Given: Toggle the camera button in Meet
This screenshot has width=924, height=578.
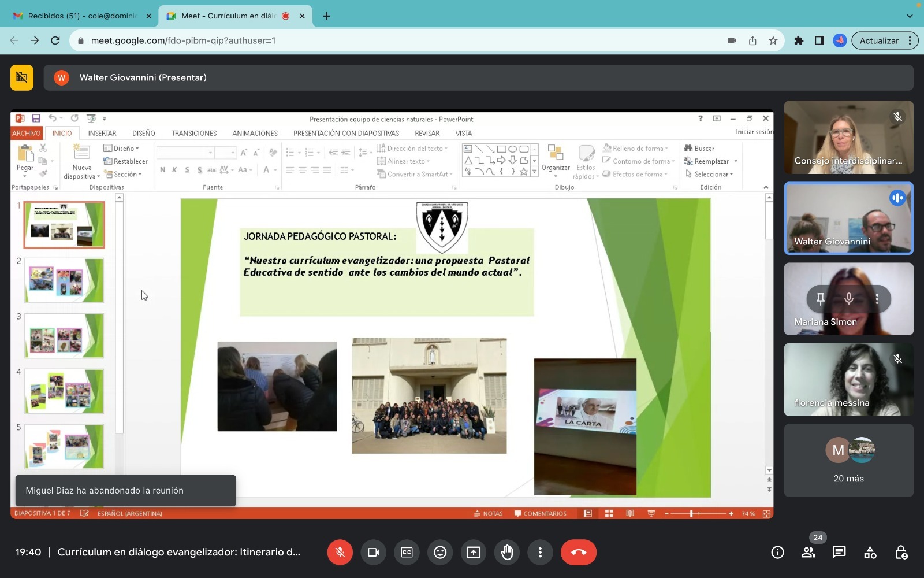Looking at the screenshot, I should 373,552.
